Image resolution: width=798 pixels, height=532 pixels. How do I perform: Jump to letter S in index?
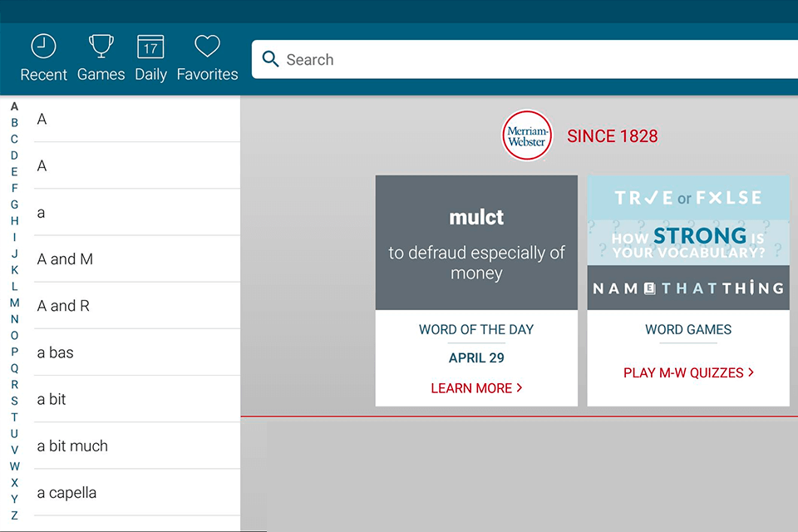[14, 401]
